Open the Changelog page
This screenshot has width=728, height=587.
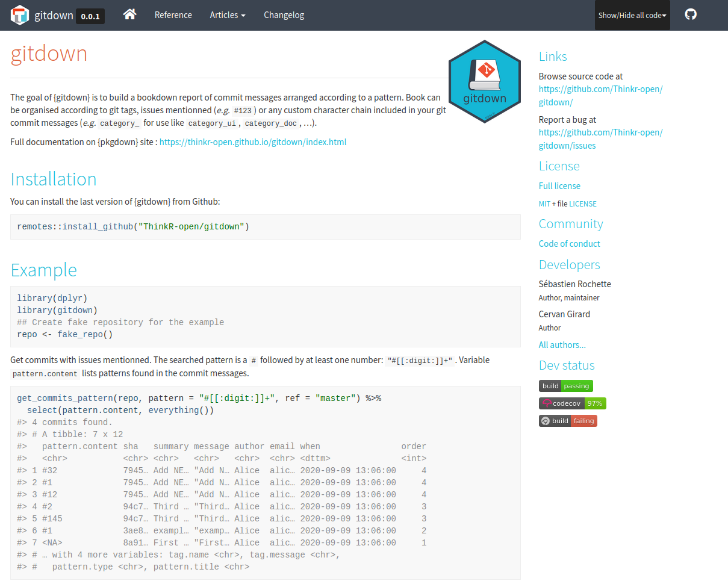(x=284, y=15)
